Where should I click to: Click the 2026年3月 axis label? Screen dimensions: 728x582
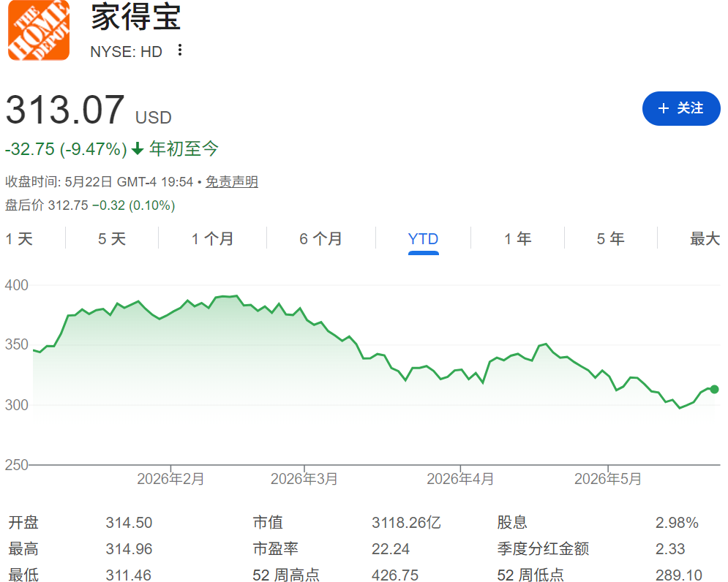click(x=304, y=478)
